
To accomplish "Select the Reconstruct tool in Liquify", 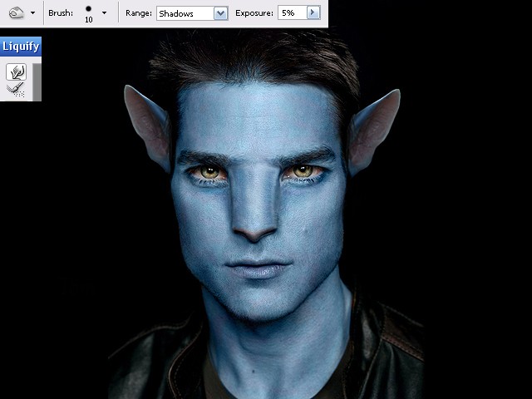I will coord(16,90).
